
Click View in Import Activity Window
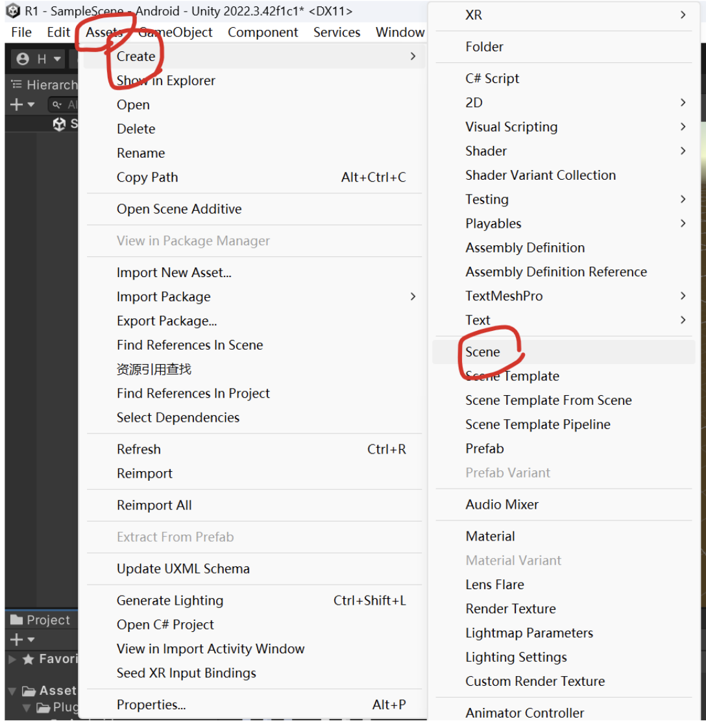[x=254, y=649]
